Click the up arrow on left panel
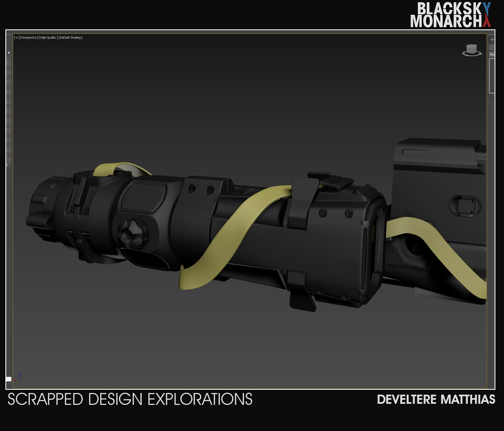 point(9,53)
